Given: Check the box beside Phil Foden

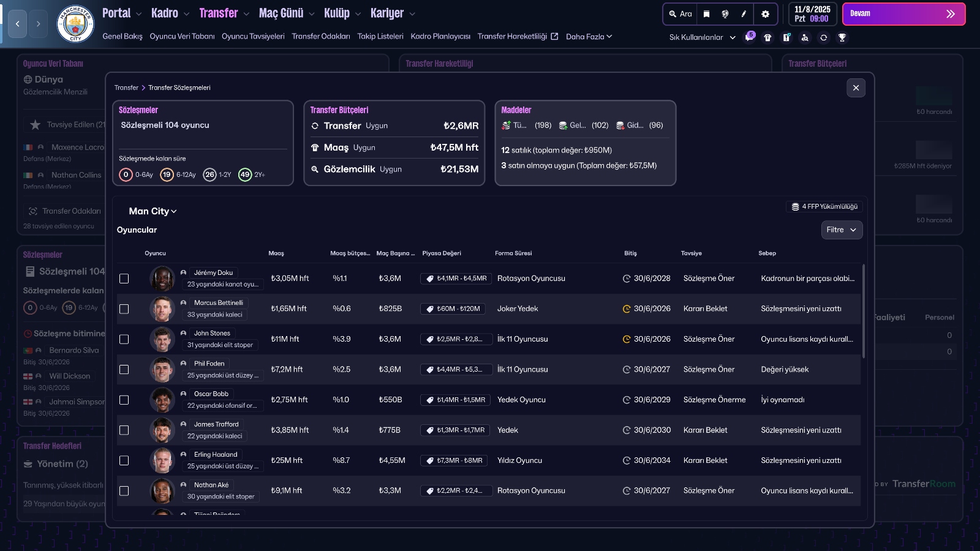Looking at the screenshot, I should click(124, 370).
